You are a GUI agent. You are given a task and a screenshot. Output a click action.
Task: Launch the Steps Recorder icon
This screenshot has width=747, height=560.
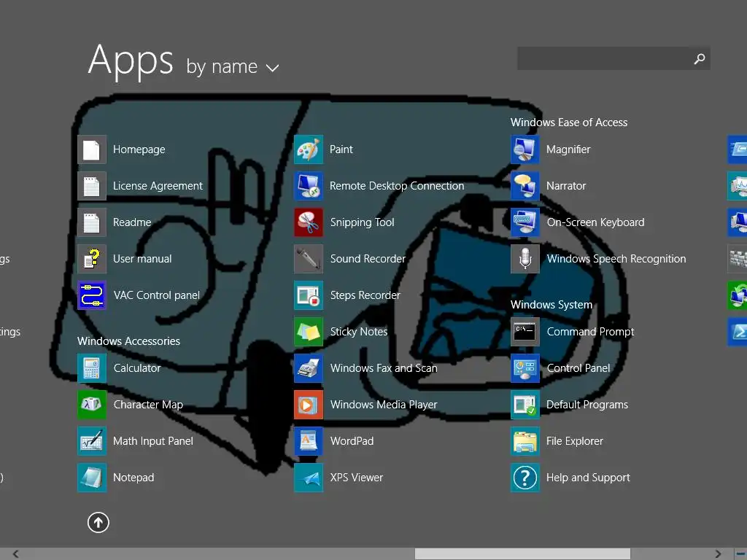pyautogui.click(x=309, y=295)
